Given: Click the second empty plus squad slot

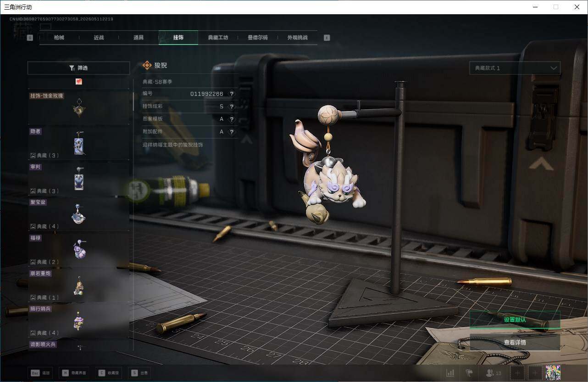Looking at the screenshot, I should point(534,373).
